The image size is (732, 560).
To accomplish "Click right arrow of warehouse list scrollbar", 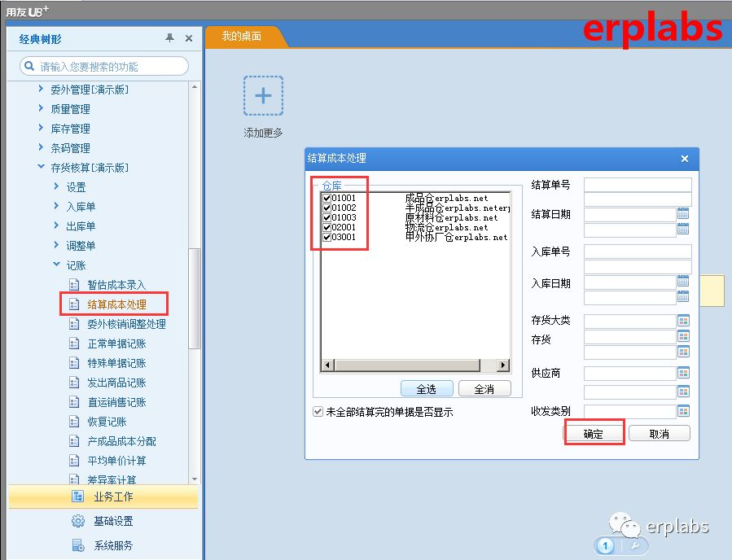I will 502,365.
